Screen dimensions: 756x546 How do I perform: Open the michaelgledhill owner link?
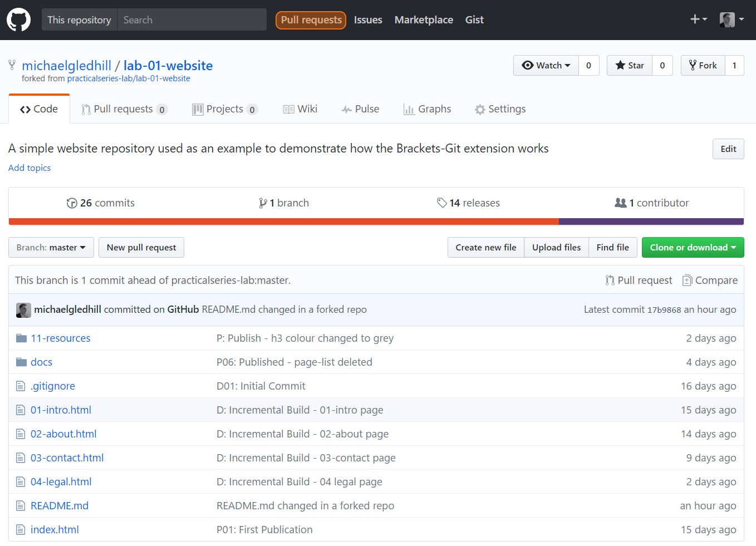click(x=67, y=66)
